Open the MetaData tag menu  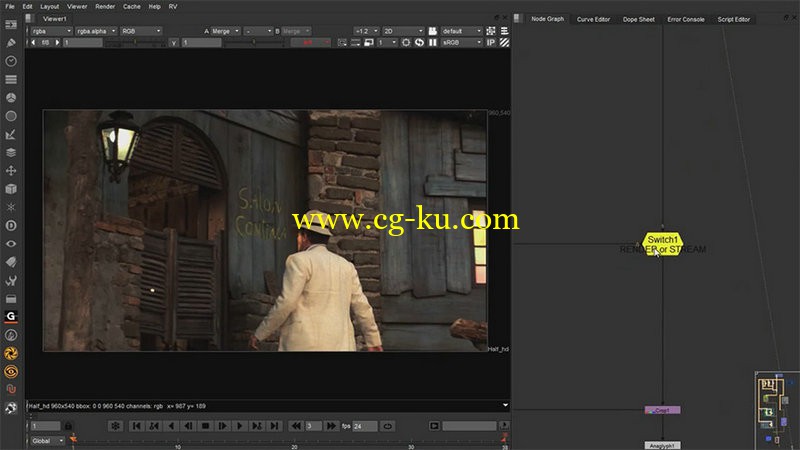[x=11, y=262]
